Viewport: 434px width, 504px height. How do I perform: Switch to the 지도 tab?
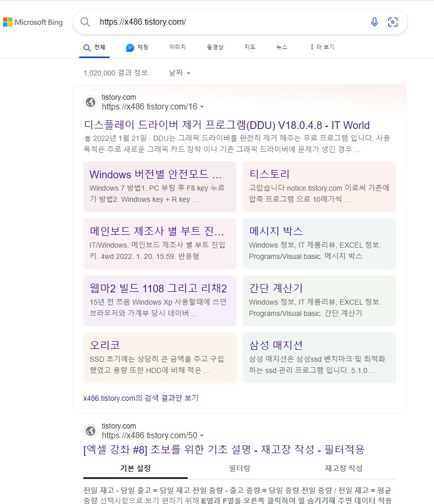tap(250, 47)
